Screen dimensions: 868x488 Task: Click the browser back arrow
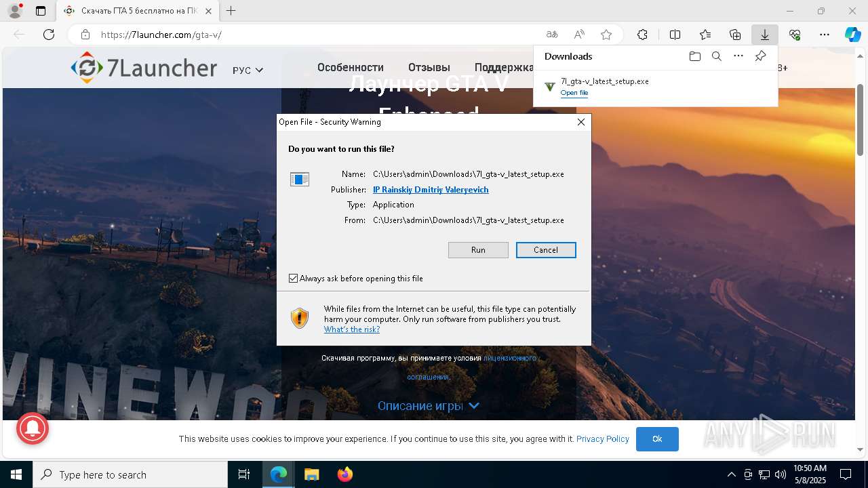click(x=19, y=35)
